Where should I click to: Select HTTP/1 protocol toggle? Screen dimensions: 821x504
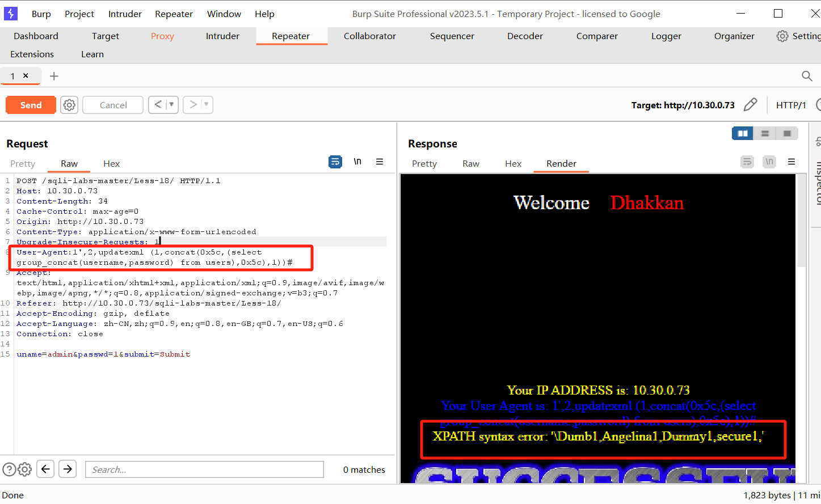click(791, 105)
